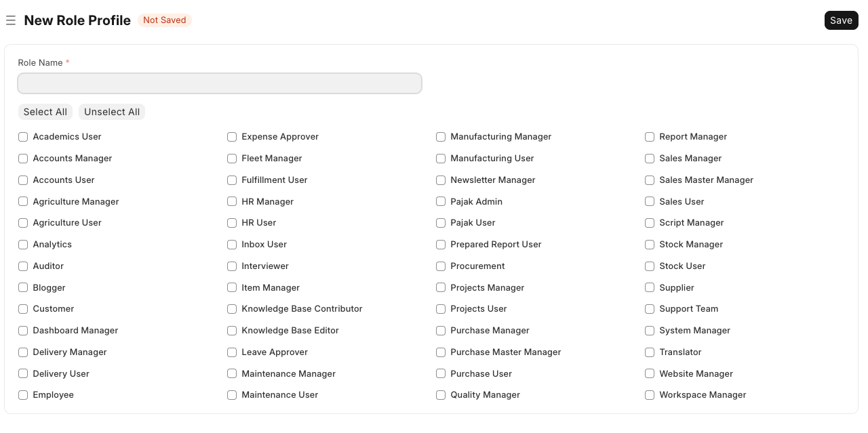
Task: Enable the Quality Manager role
Action: tap(441, 395)
